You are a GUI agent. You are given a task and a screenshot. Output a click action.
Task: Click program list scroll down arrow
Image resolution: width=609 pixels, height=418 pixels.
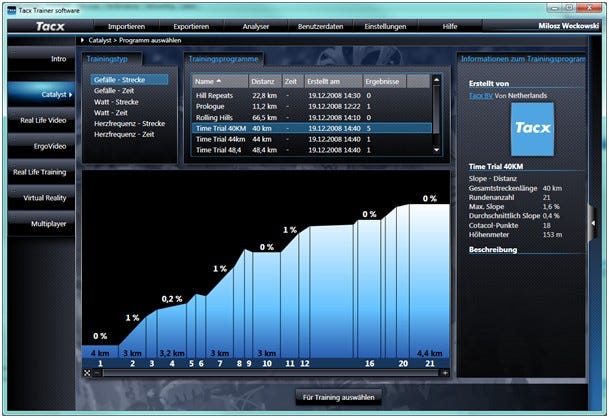click(436, 150)
